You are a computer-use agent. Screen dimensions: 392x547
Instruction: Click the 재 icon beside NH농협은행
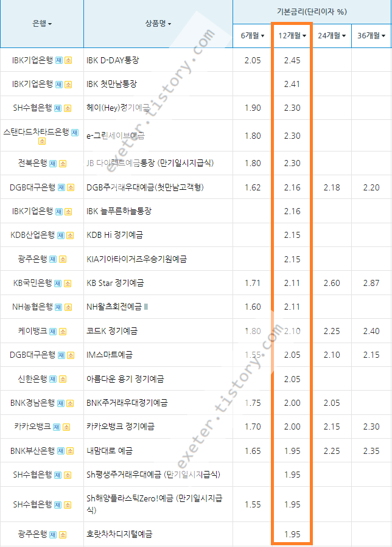(x=58, y=307)
